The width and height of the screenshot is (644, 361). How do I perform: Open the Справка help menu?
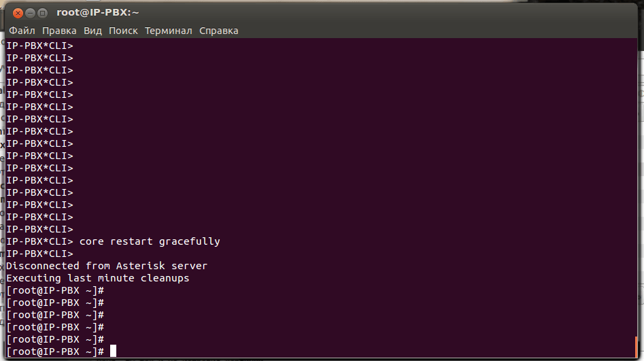click(219, 31)
